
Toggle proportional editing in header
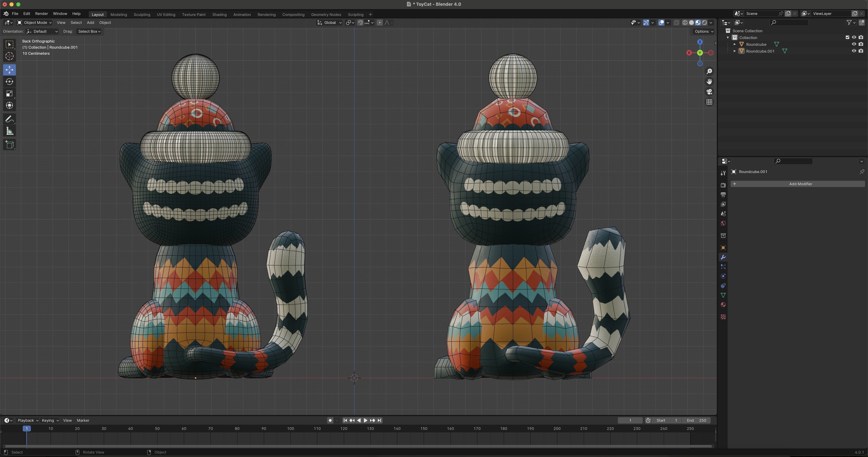coord(380,23)
